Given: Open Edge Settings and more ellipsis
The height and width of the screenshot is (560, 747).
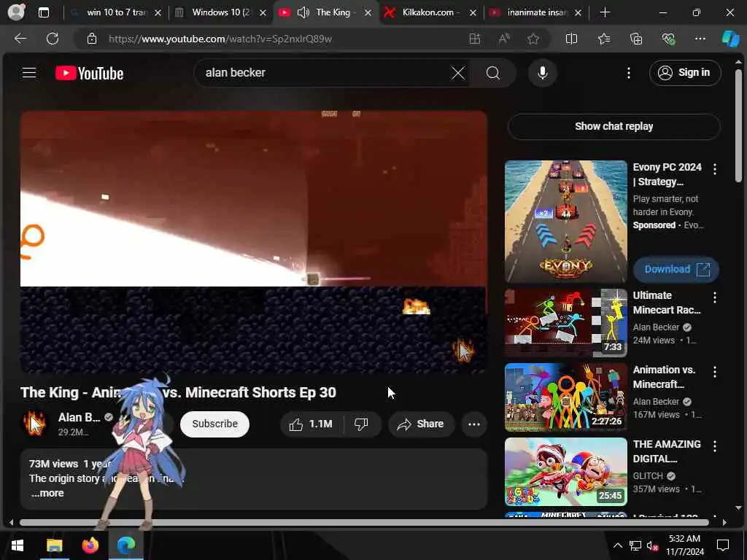Looking at the screenshot, I should coord(700,39).
